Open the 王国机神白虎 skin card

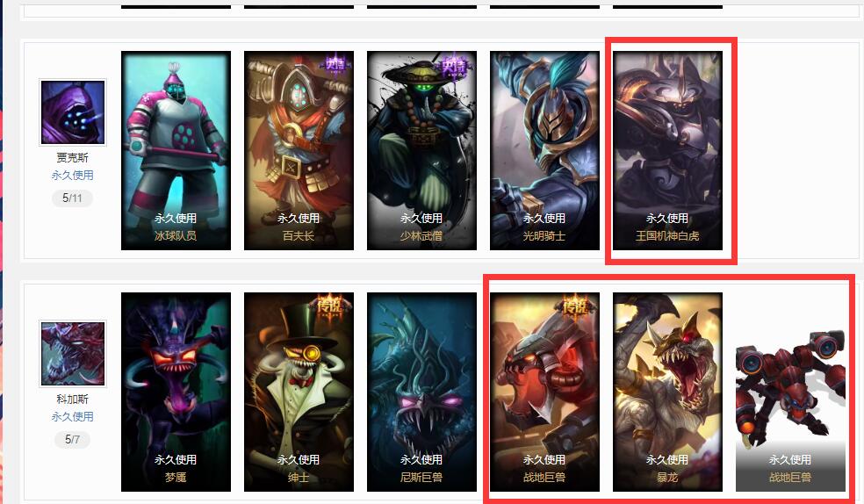point(667,150)
